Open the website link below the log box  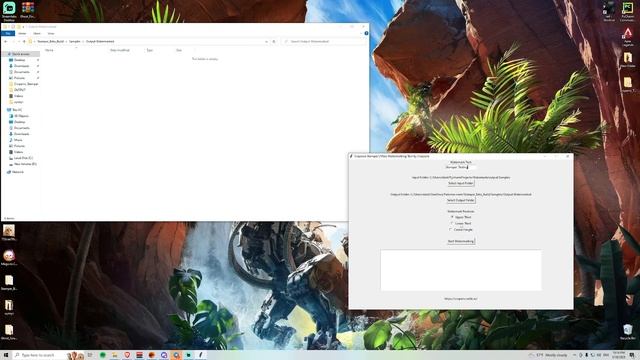click(x=461, y=299)
